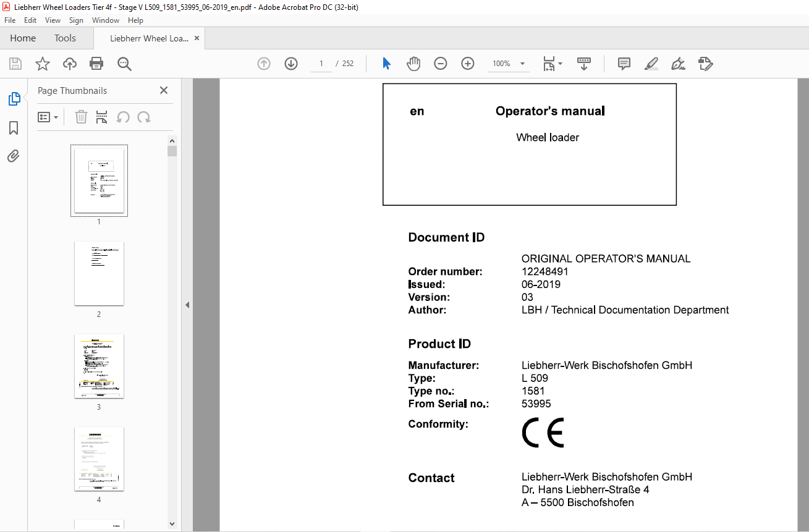
Task: Open the fit page width options
Action: [x=552, y=64]
